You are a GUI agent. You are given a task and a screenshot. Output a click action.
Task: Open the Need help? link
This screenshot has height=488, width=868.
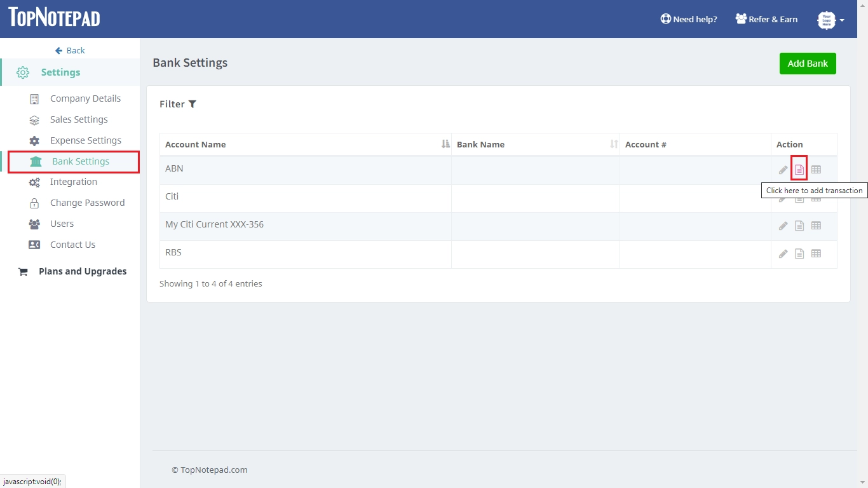[689, 19]
